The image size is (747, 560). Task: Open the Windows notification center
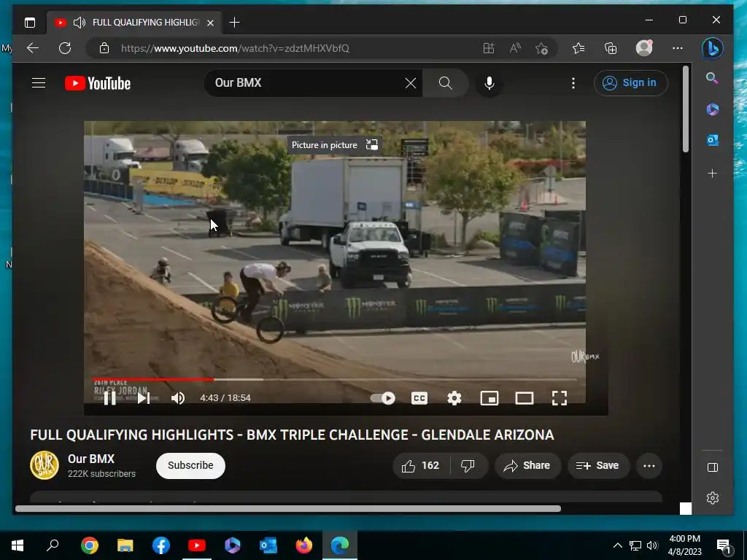724,545
